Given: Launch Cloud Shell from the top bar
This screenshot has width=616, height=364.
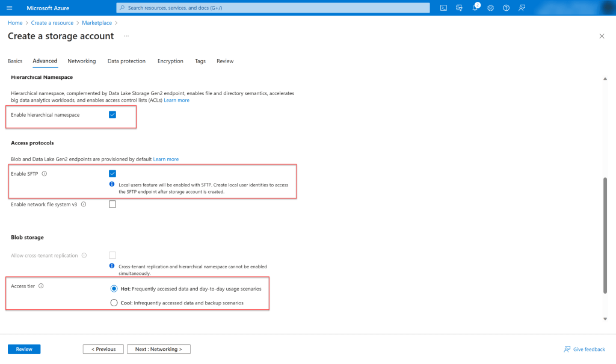Looking at the screenshot, I should tap(443, 8).
